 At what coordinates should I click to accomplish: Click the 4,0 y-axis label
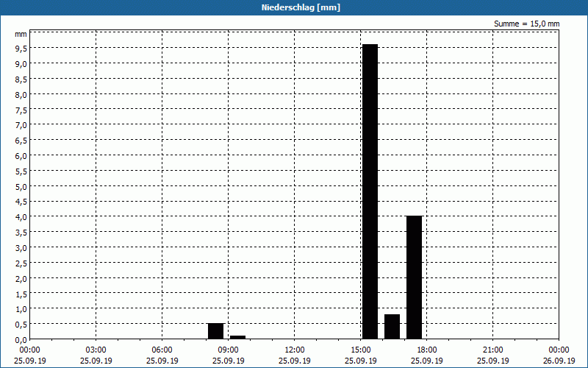coord(21,217)
